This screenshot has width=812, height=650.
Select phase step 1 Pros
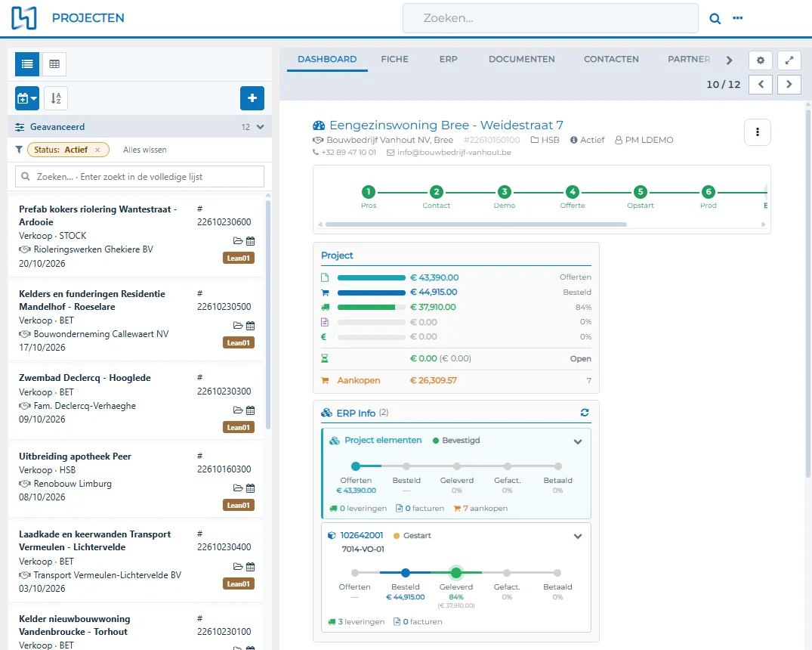[368, 192]
